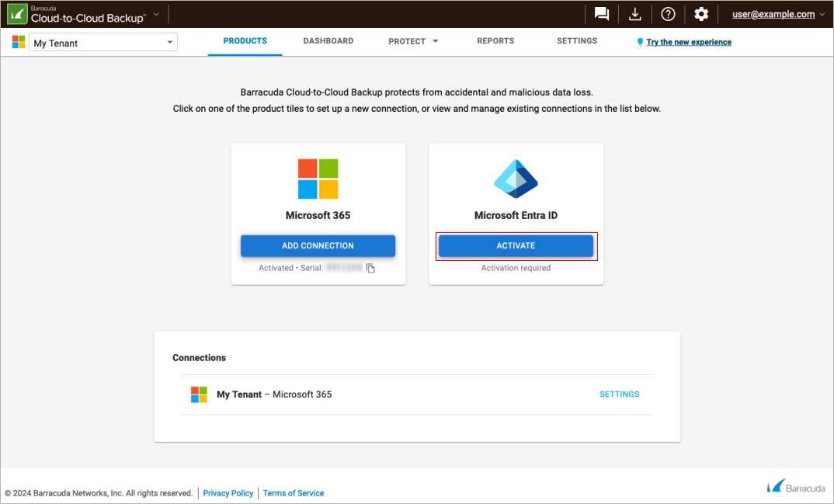The height and width of the screenshot is (504, 834).
Task: Open the help question mark icon
Action: [x=668, y=13]
